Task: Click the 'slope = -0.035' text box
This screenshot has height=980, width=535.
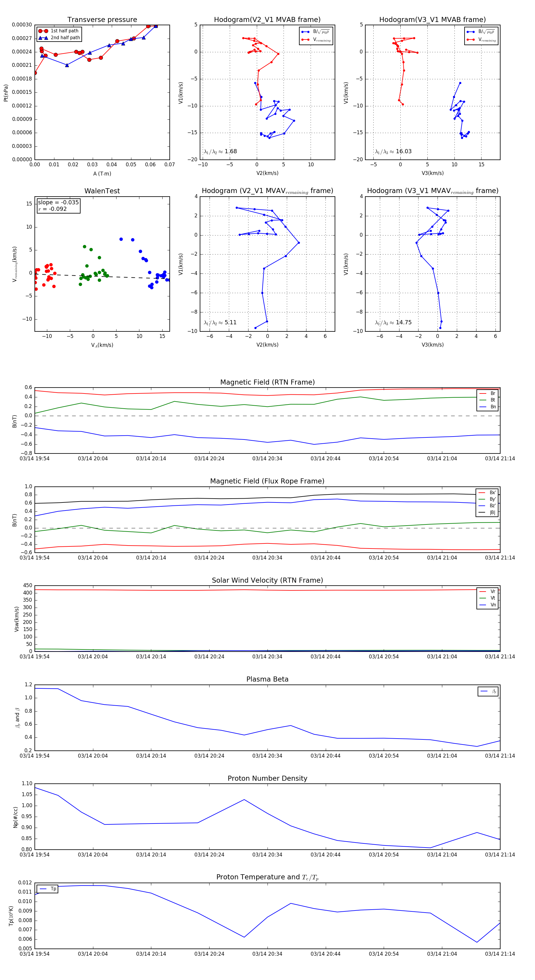Action: point(58,203)
